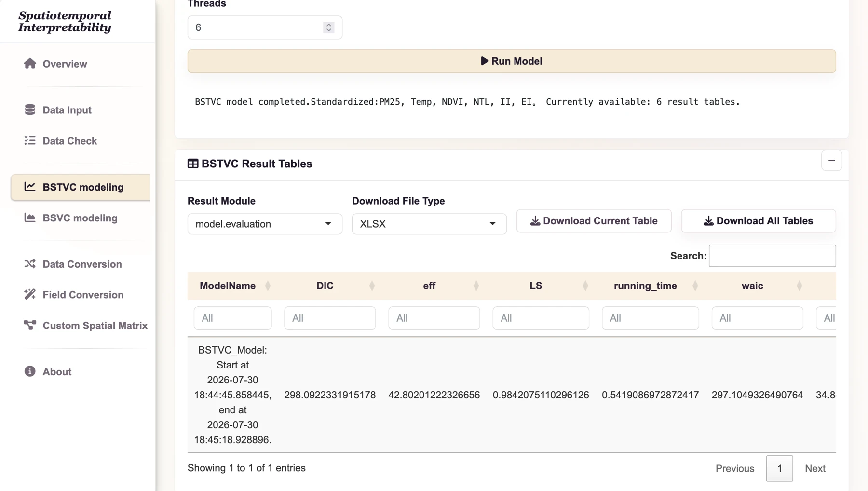Go to Data Input section
This screenshot has width=868, height=491.
tap(80, 110)
